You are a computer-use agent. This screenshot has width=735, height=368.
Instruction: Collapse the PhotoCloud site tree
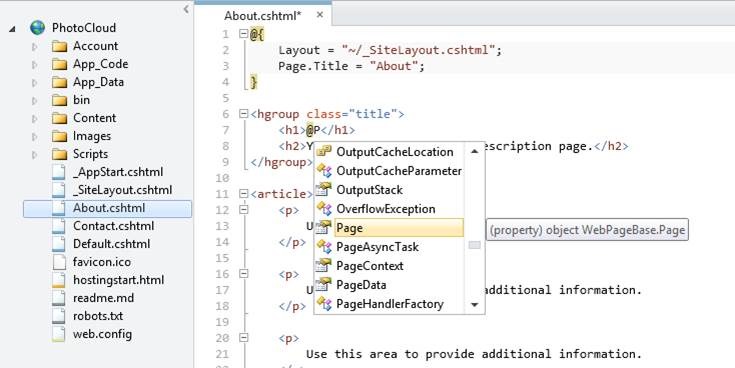[x=12, y=29]
